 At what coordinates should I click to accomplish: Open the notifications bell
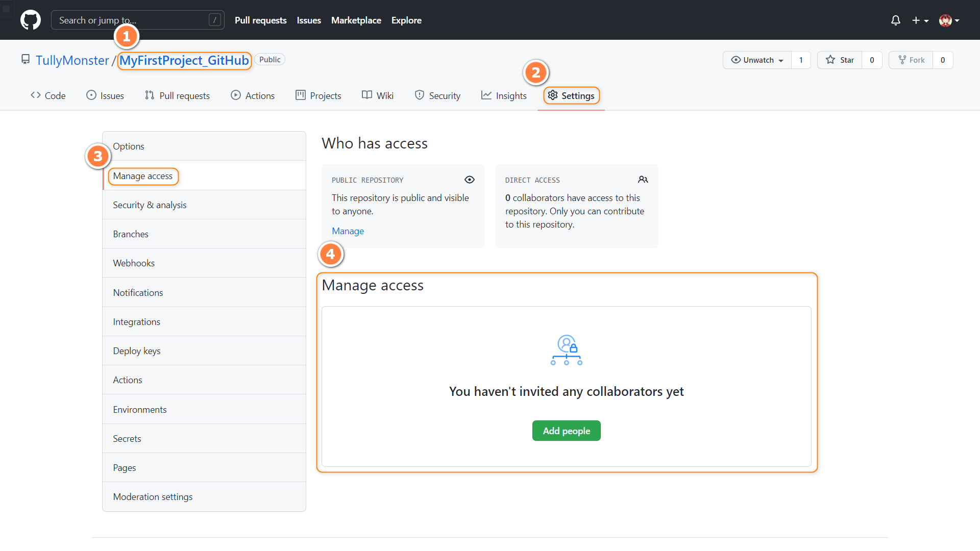pyautogui.click(x=895, y=20)
